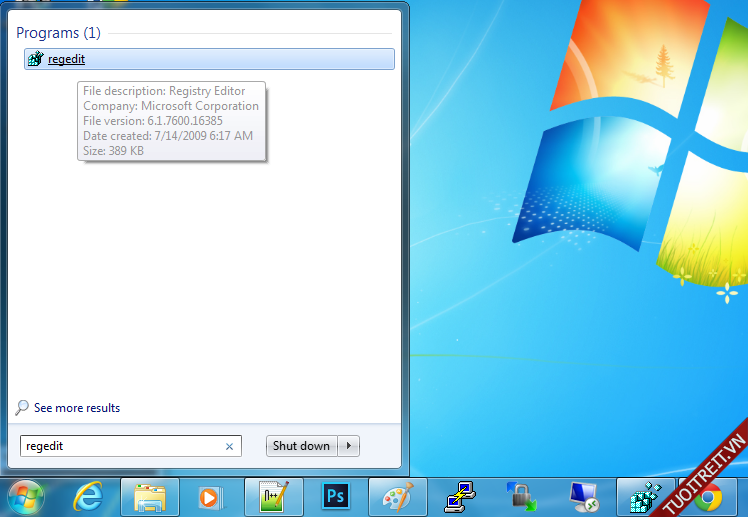748x517 pixels.
Task: Open PuTTY networked computers icon
Action: 459,496
